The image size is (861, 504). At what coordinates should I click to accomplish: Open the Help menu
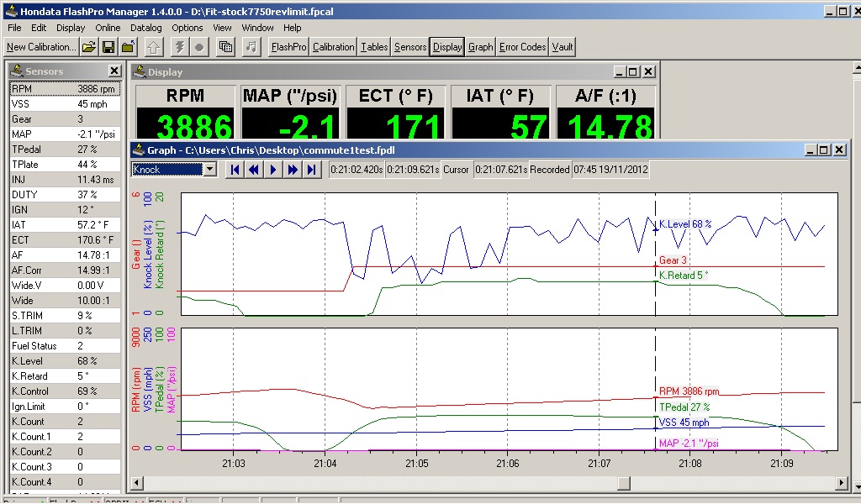(292, 28)
